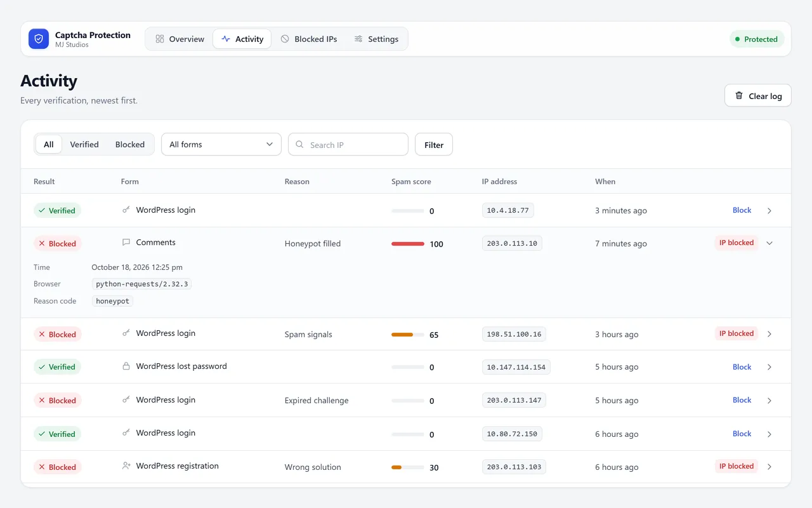
Task: Filter the log to Verified entries
Action: point(84,144)
